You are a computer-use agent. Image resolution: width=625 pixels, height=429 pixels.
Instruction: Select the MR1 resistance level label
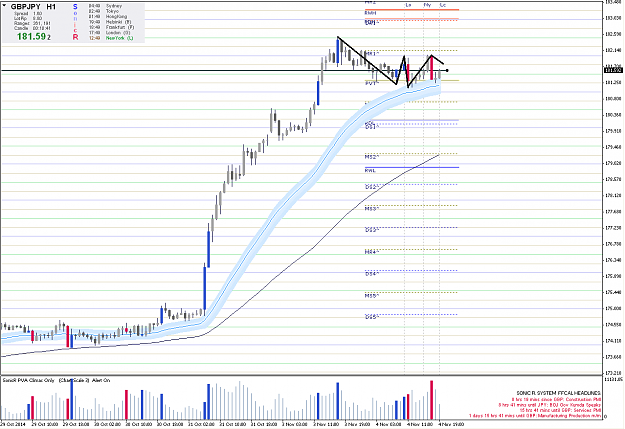371,53
